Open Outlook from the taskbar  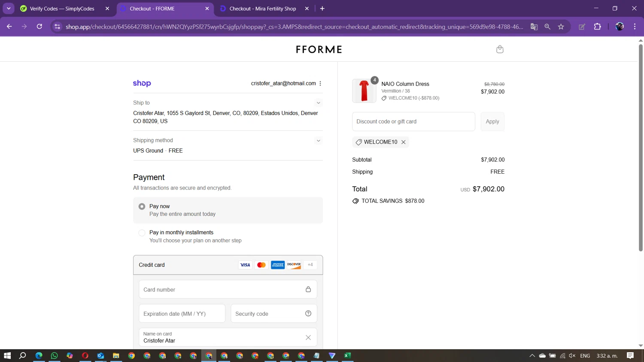pos(100,356)
